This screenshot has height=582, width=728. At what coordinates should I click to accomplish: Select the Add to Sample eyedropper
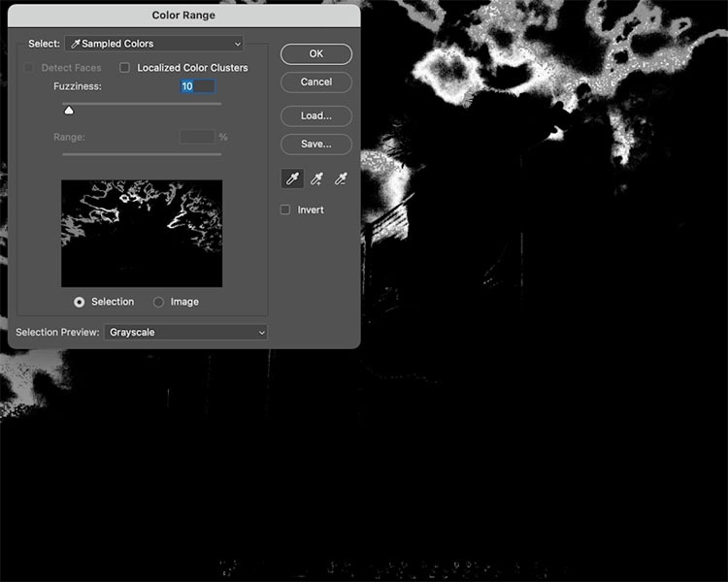317,178
